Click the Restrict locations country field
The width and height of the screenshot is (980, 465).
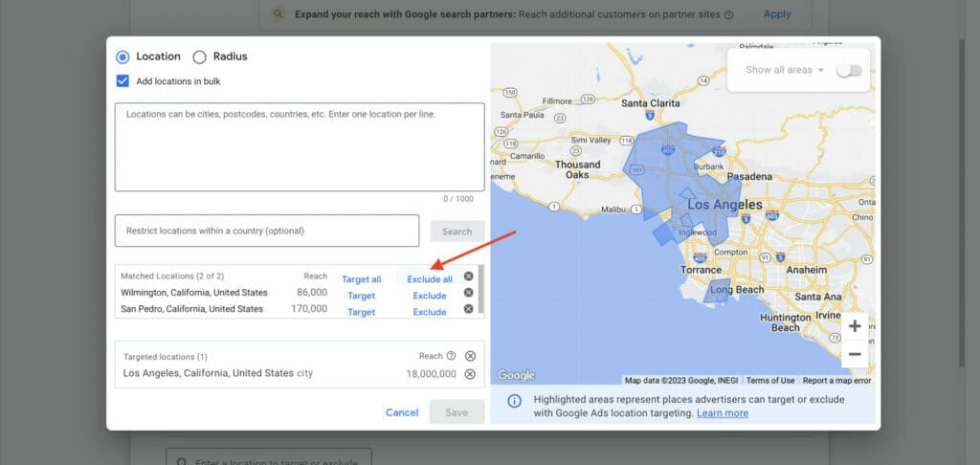266,231
